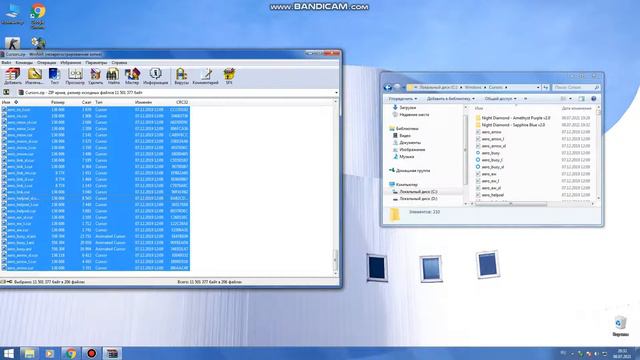Open the Просмотр (View) toolbar icon
The height and width of the screenshot is (360, 640).
pyautogui.click(x=75, y=76)
